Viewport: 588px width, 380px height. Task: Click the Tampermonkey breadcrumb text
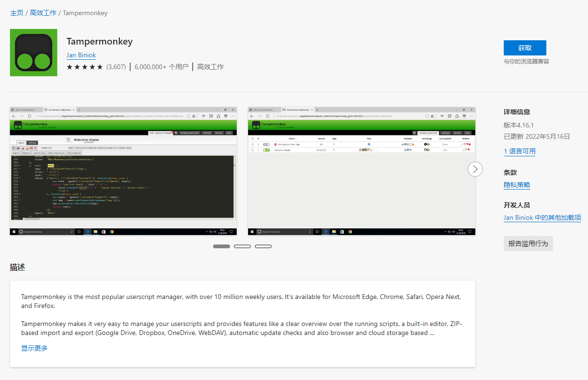pyautogui.click(x=85, y=13)
